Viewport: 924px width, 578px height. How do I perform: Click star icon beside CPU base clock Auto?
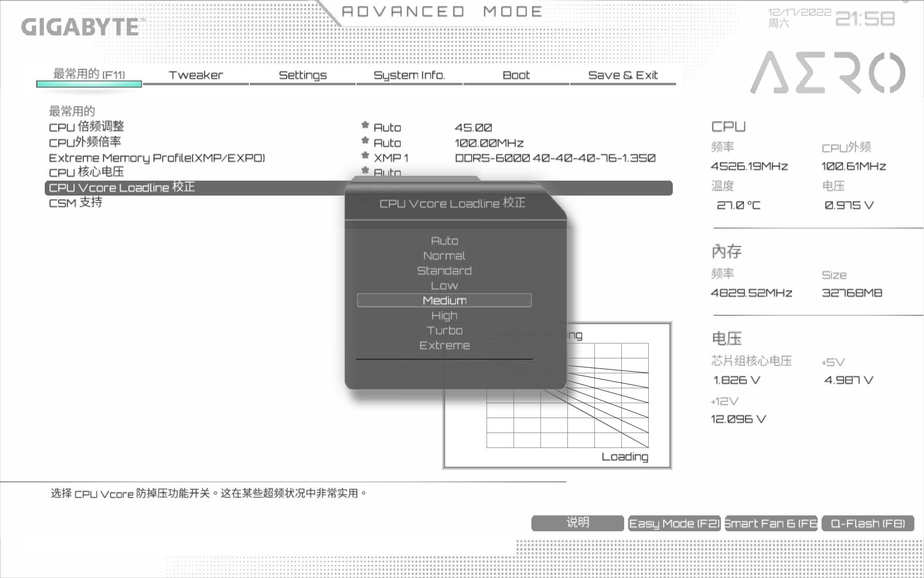[365, 141]
